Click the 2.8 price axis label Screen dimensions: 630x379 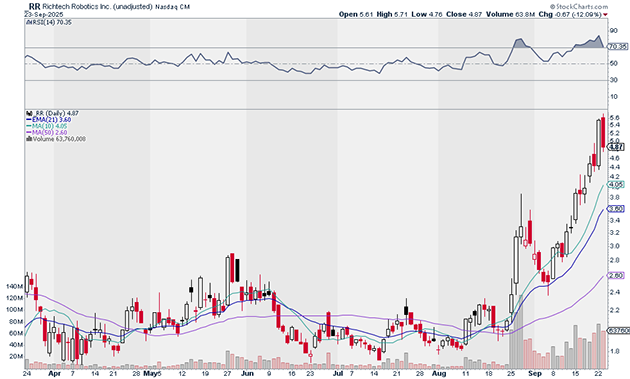point(614,260)
